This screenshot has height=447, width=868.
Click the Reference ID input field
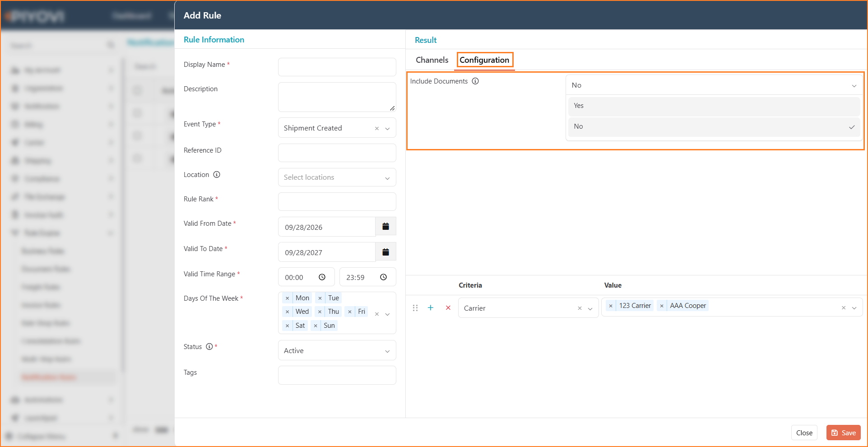tap(337, 153)
